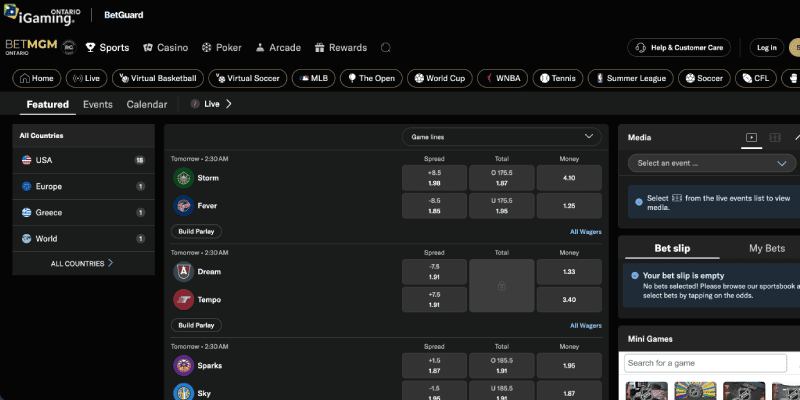Open the Select an event dropdown
Image resolution: width=800 pixels, height=400 pixels.
712,163
